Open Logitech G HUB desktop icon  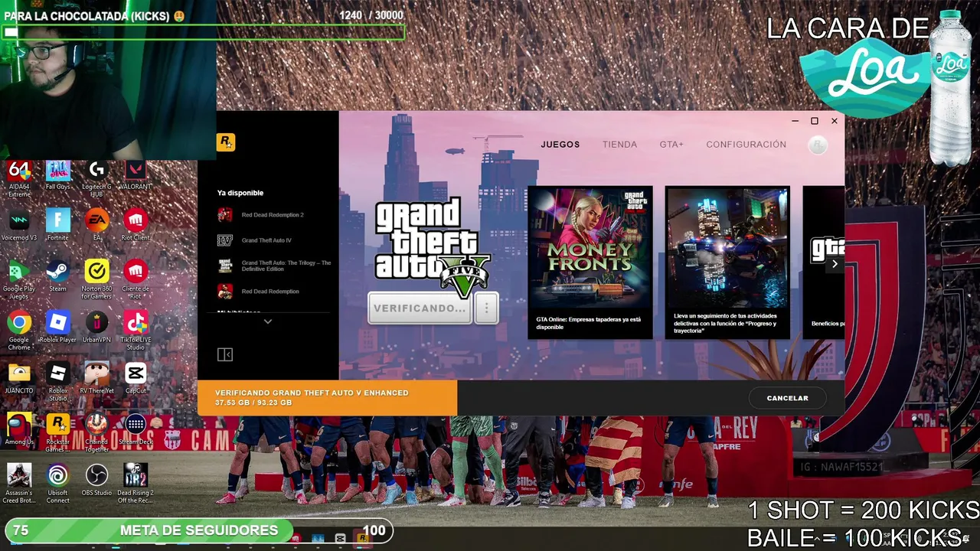coord(96,179)
